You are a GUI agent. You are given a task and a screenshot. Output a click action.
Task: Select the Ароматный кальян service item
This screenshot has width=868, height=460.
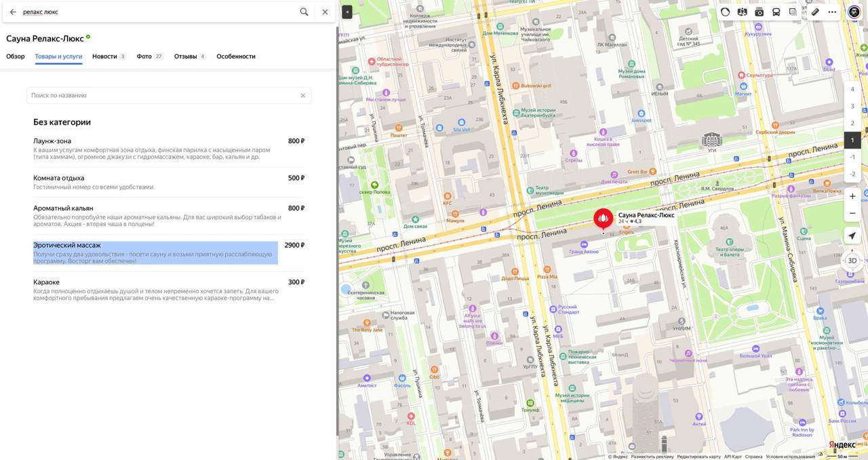[169, 216]
